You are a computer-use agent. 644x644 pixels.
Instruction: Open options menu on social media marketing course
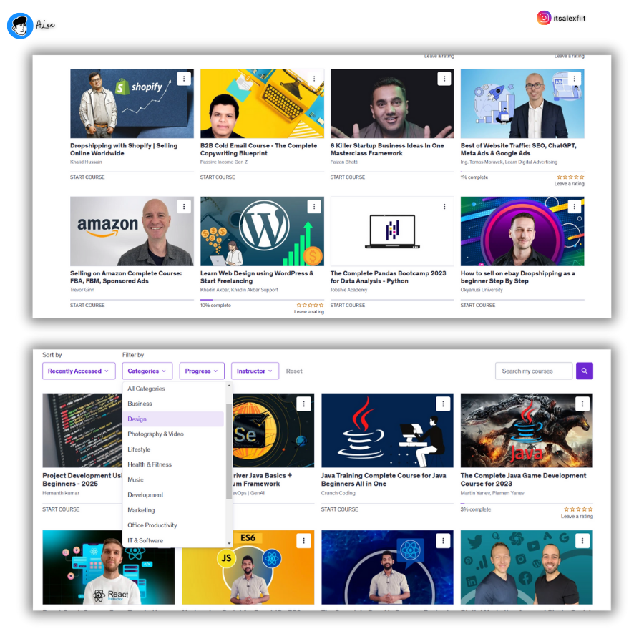point(582,540)
